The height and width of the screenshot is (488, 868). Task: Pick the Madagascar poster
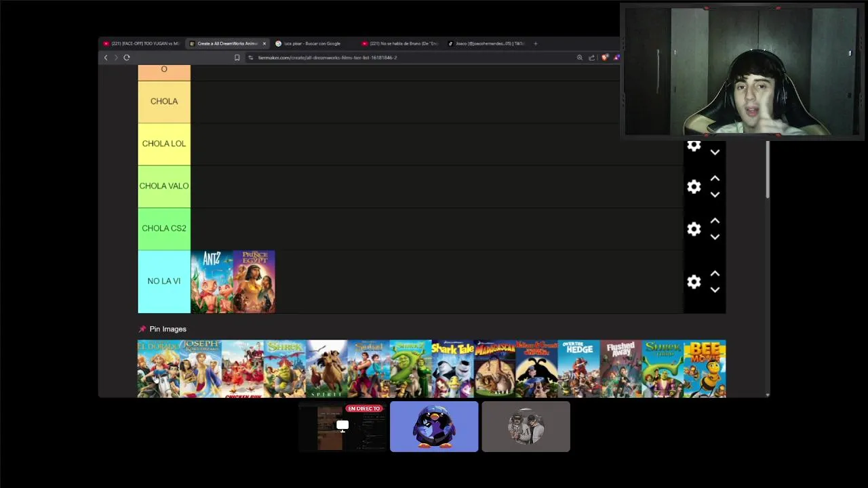[x=494, y=369]
